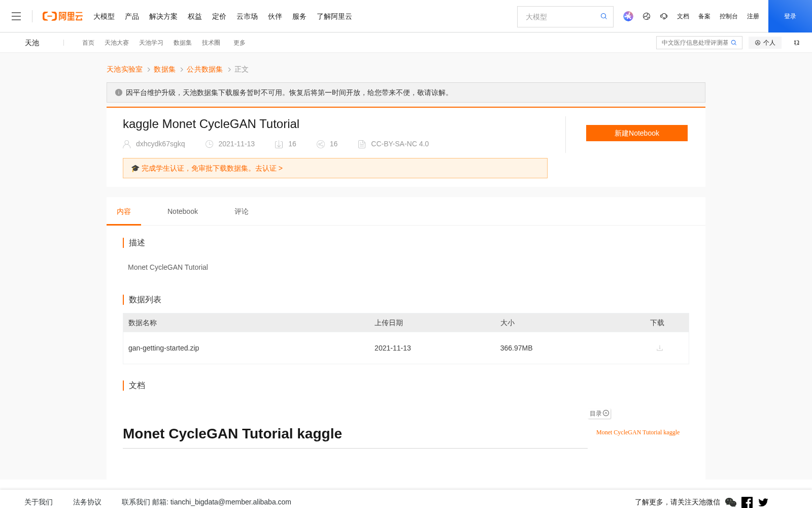Open the 文档 link in top bar

[683, 16]
